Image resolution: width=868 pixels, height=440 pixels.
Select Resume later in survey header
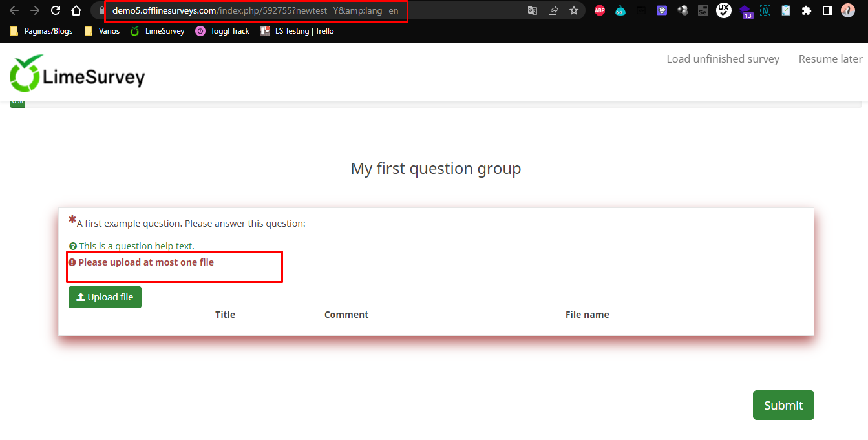click(831, 59)
